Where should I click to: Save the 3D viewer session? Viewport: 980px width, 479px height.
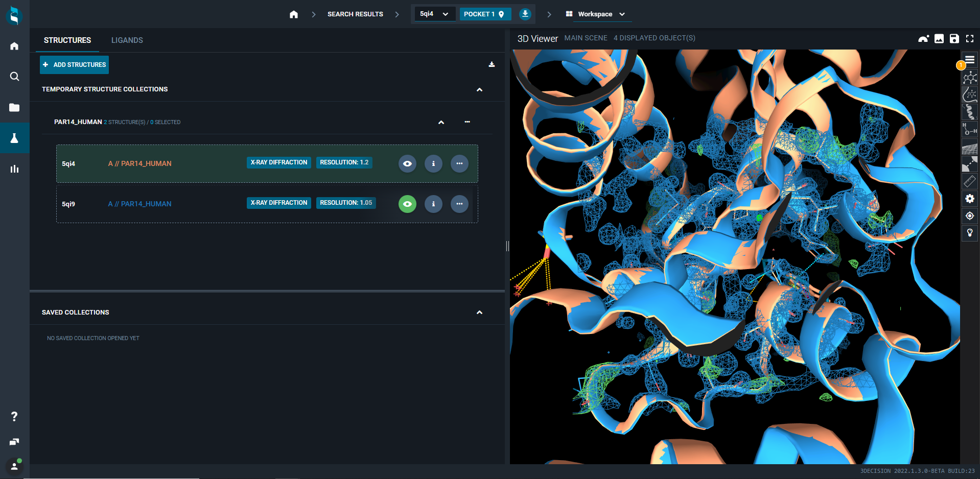[x=954, y=38]
